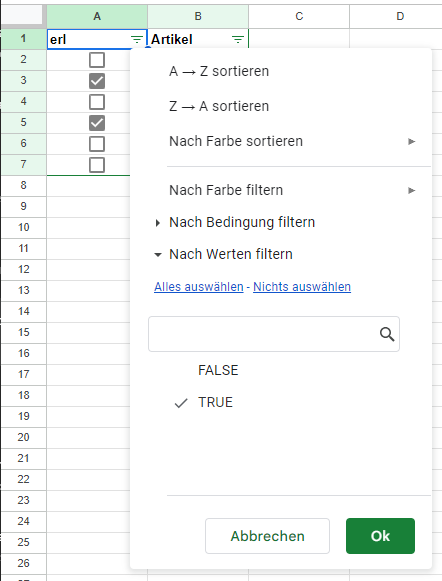The image size is (442, 581).
Task: Click the magnifier icon in the search box
Action: tap(387, 334)
